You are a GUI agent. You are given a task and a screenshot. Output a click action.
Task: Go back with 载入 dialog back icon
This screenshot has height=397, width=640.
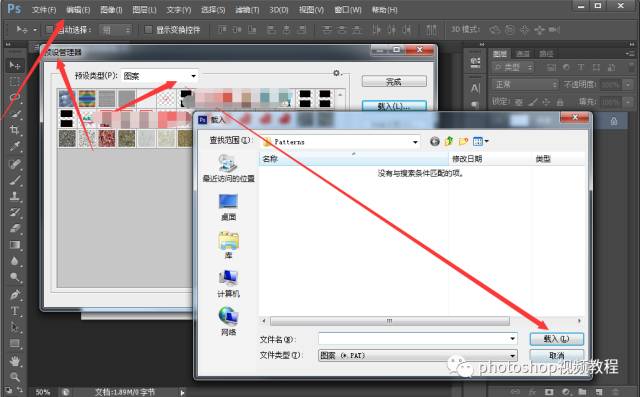[435, 142]
